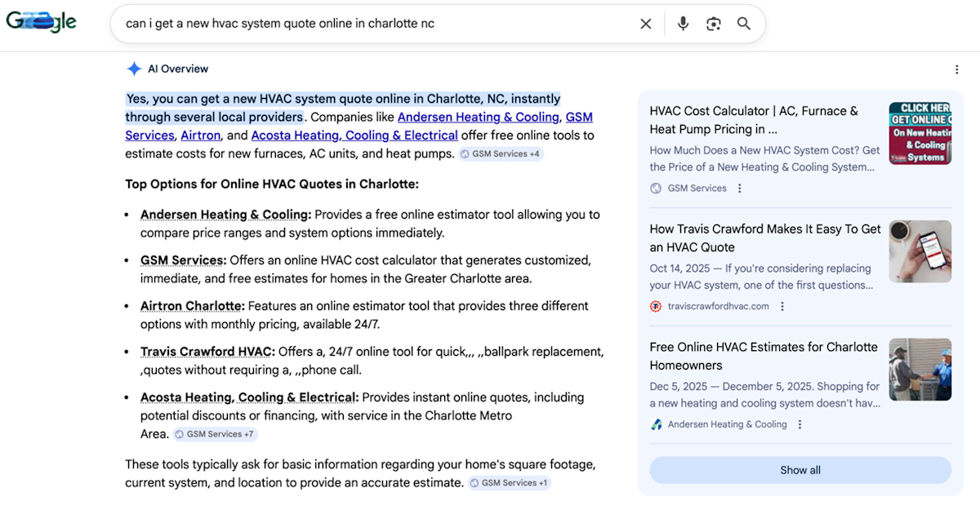980x519 pixels.
Task: Open Google Lens image search
Action: [x=714, y=24]
